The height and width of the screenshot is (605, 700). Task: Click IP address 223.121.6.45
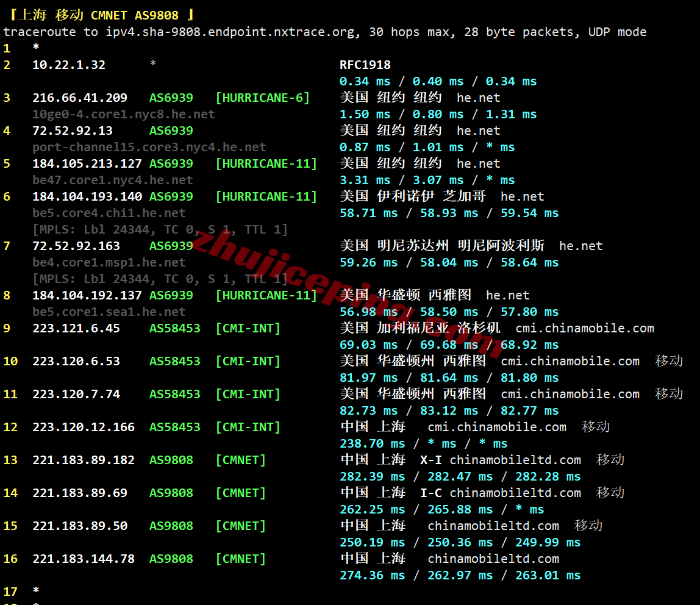click(x=76, y=329)
